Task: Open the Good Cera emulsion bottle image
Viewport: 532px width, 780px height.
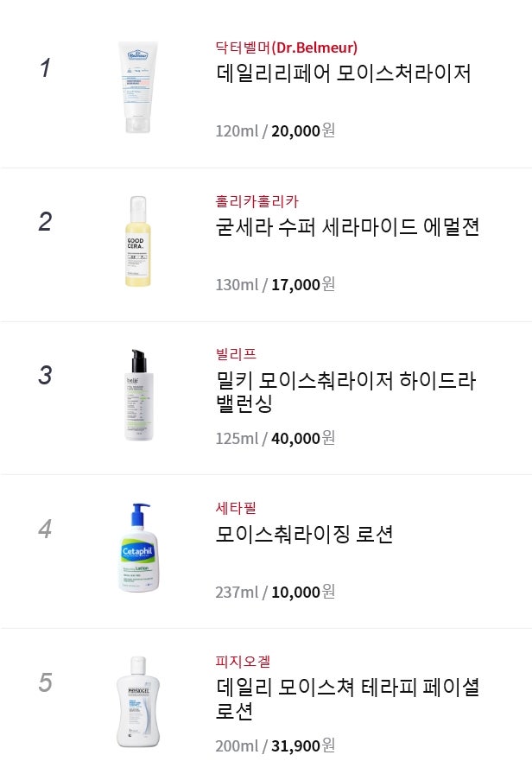Action: [138, 241]
